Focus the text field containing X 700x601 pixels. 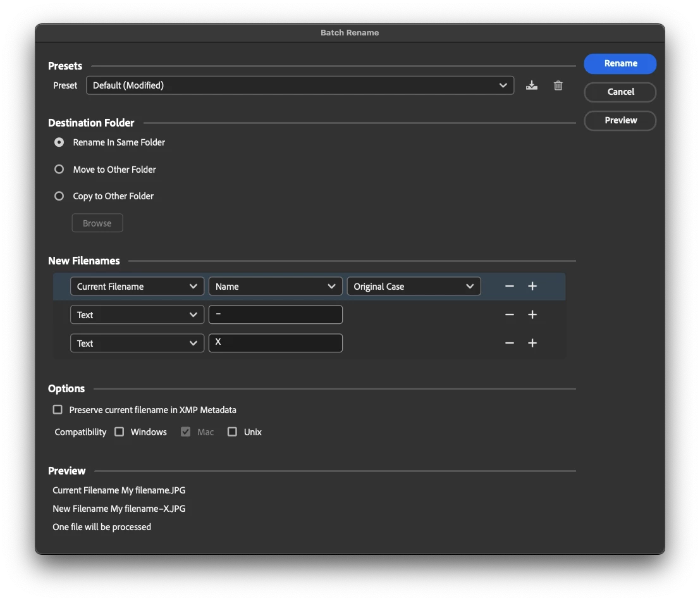tap(276, 343)
